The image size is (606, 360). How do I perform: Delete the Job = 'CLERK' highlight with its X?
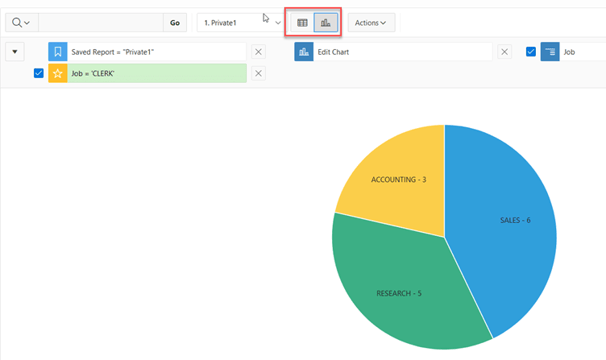point(259,73)
